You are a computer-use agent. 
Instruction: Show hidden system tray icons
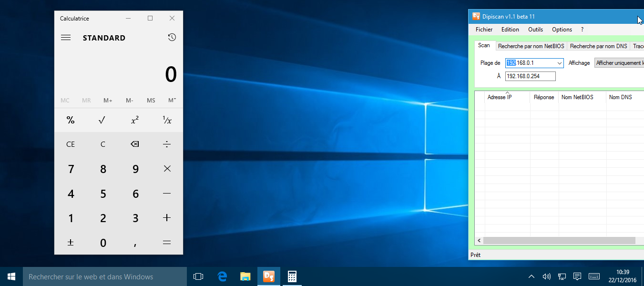click(x=532, y=276)
